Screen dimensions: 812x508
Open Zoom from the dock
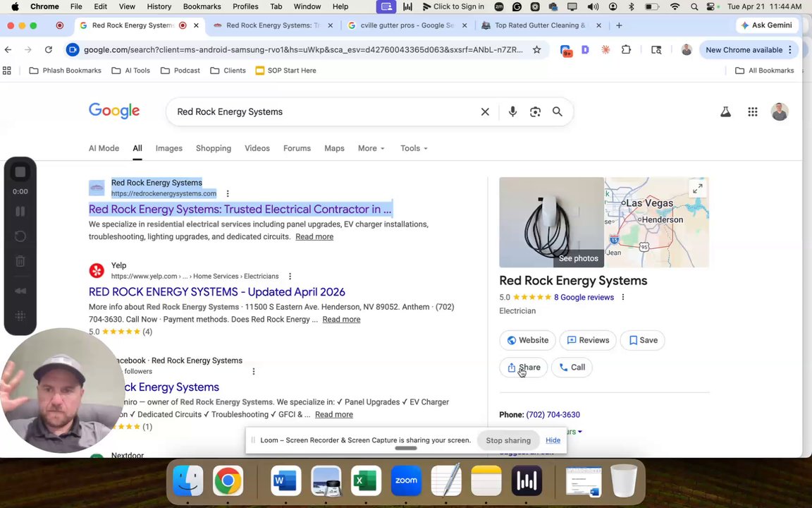pos(406,480)
